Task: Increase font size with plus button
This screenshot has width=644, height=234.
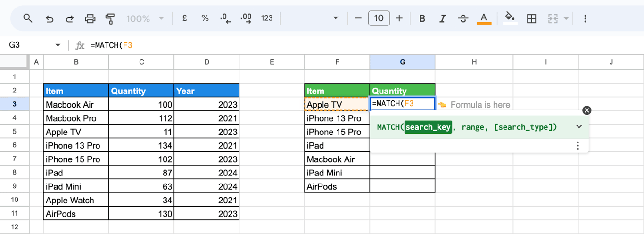Action: 399,18
